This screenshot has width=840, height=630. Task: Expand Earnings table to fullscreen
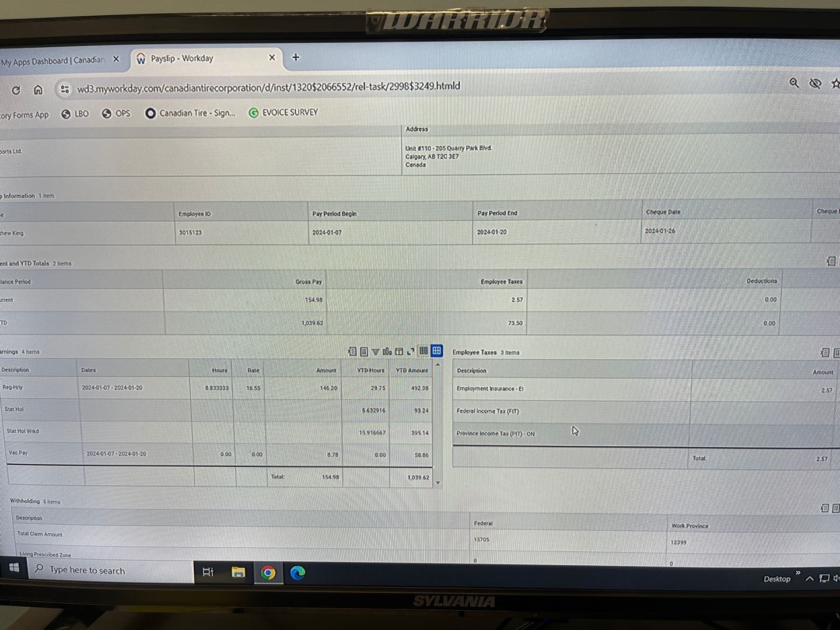(411, 351)
